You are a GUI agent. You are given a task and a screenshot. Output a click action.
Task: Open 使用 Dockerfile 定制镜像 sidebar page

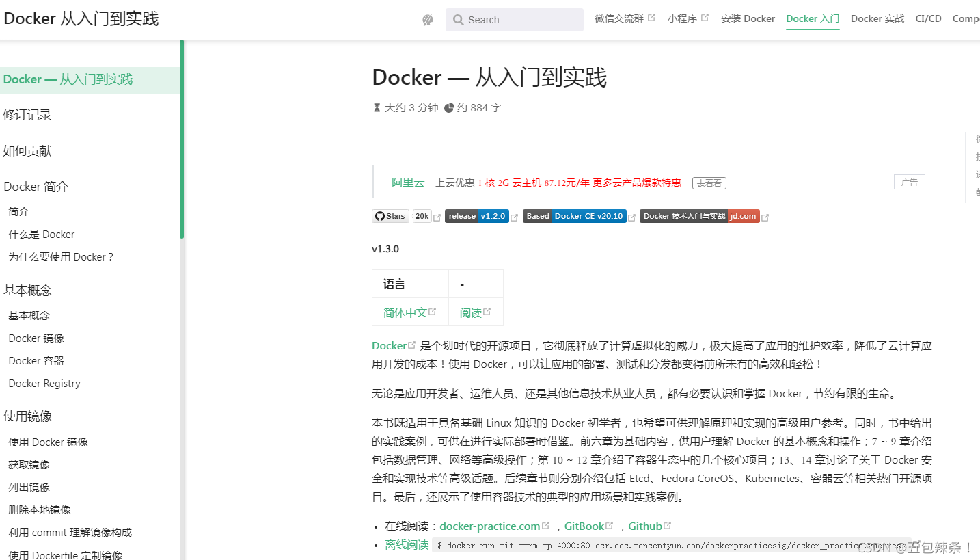[x=66, y=555]
